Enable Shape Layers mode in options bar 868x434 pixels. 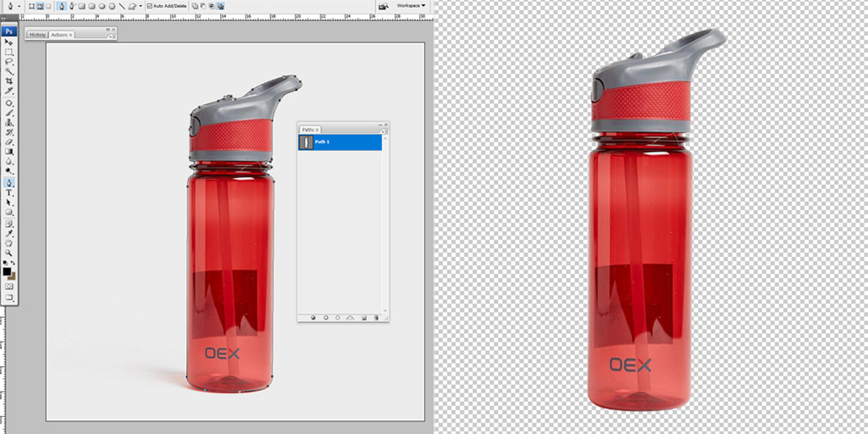(x=31, y=6)
